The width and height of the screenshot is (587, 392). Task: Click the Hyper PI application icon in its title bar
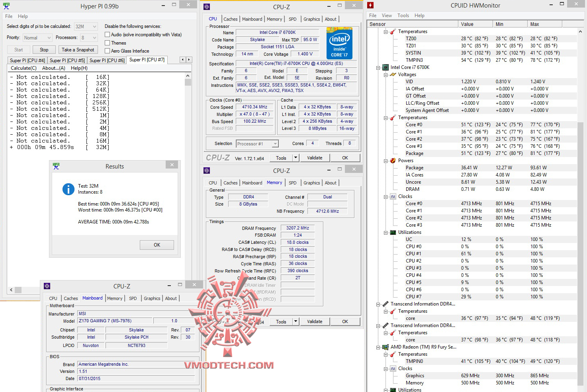coord(6,6)
